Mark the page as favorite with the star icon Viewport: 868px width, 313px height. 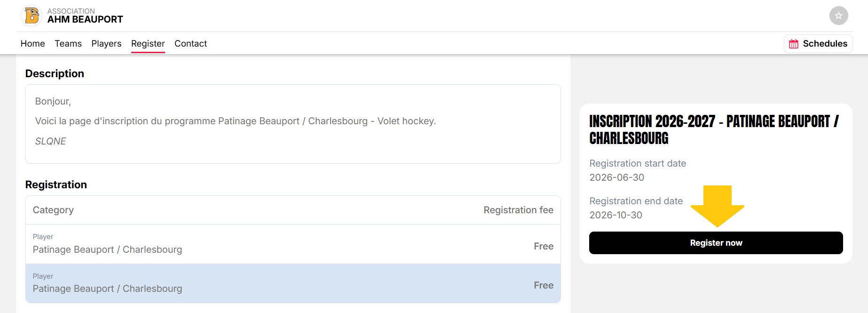point(838,16)
